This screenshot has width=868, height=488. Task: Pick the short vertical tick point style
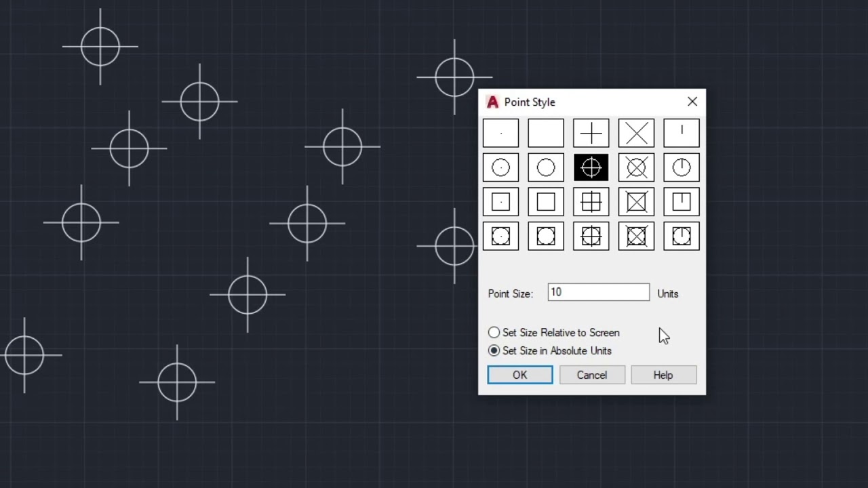click(x=682, y=133)
